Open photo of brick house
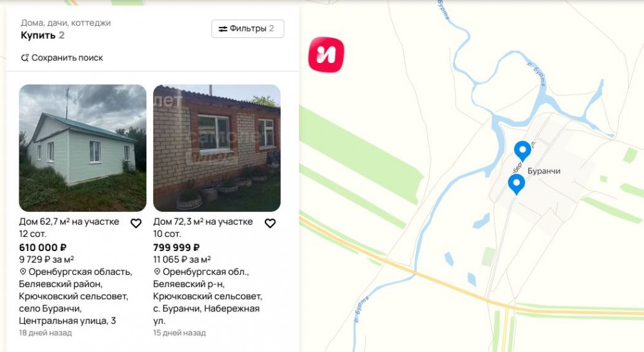644x352 pixels. (217, 148)
